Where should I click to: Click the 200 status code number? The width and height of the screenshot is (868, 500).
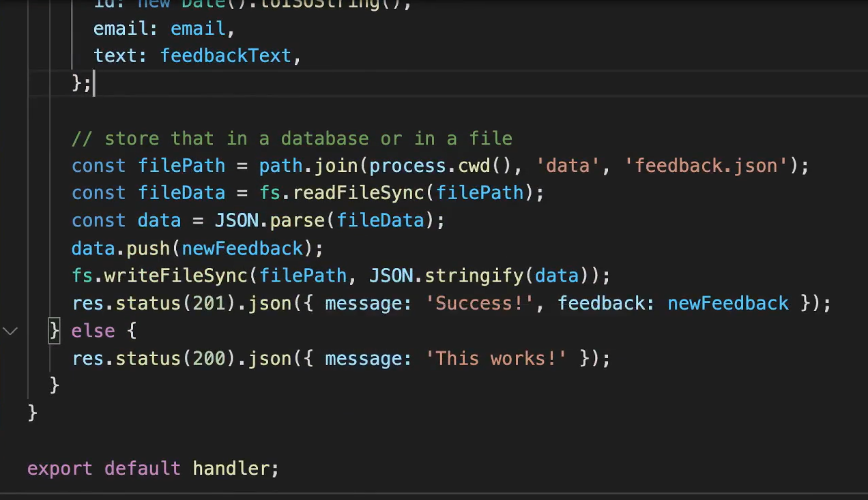[x=209, y=358]
